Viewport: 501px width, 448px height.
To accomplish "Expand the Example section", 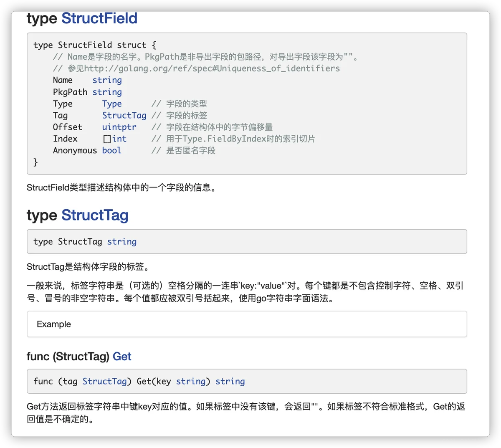I will point(247,324).
